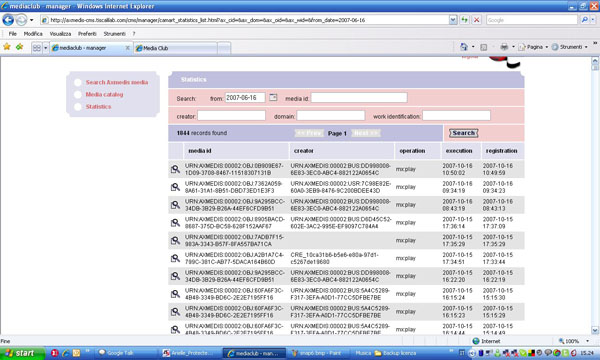Viewport: 600px width, 360px height.
Task: Expand the address bar URL dropdown
Action: [x=453, y=20]
